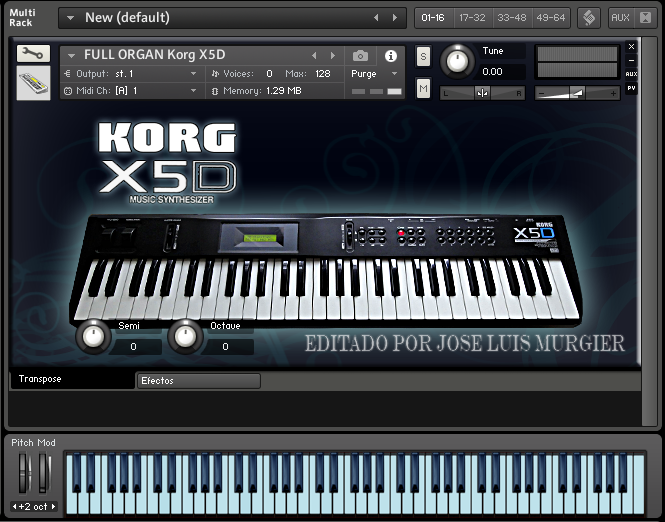This screenshot has width=665, height=522.
Task: Select previous instrument with left arrow beside FULL ORGAN
Action: 314,56
